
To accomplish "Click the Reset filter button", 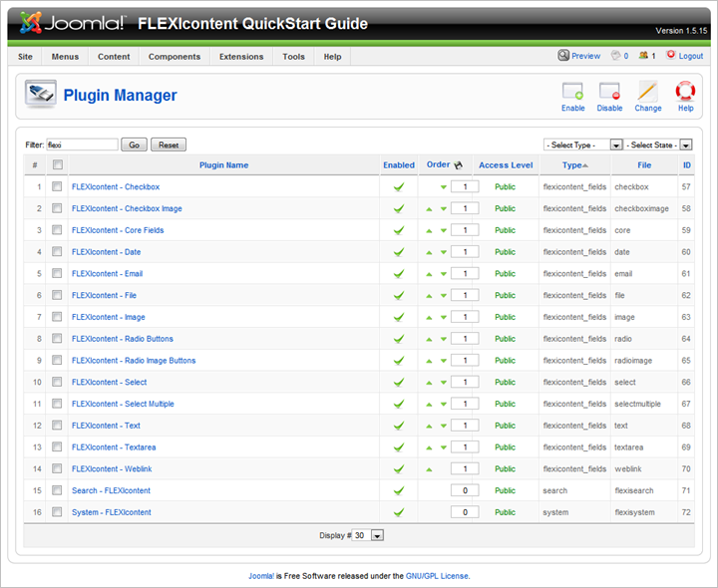I will click(169, 145).
